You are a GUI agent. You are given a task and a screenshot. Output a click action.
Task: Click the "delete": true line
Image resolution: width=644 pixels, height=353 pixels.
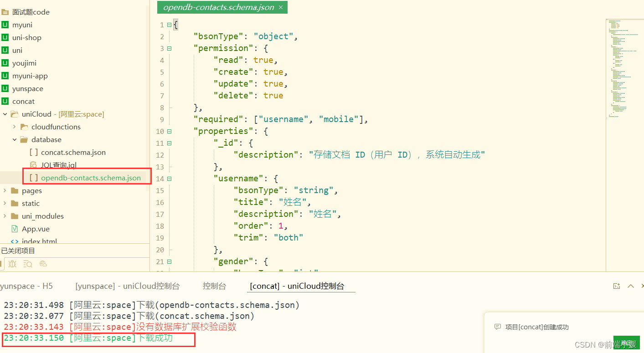pos(248,96)
